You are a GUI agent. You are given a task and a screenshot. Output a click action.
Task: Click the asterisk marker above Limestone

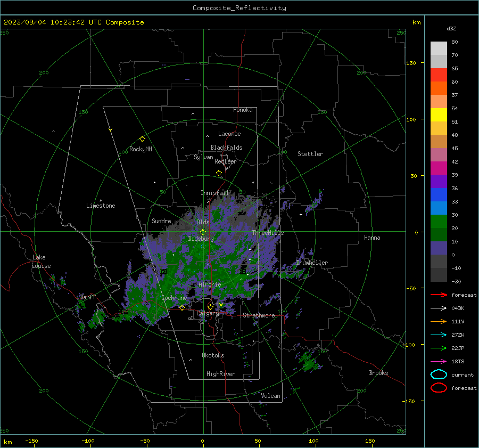pos(101,201)
